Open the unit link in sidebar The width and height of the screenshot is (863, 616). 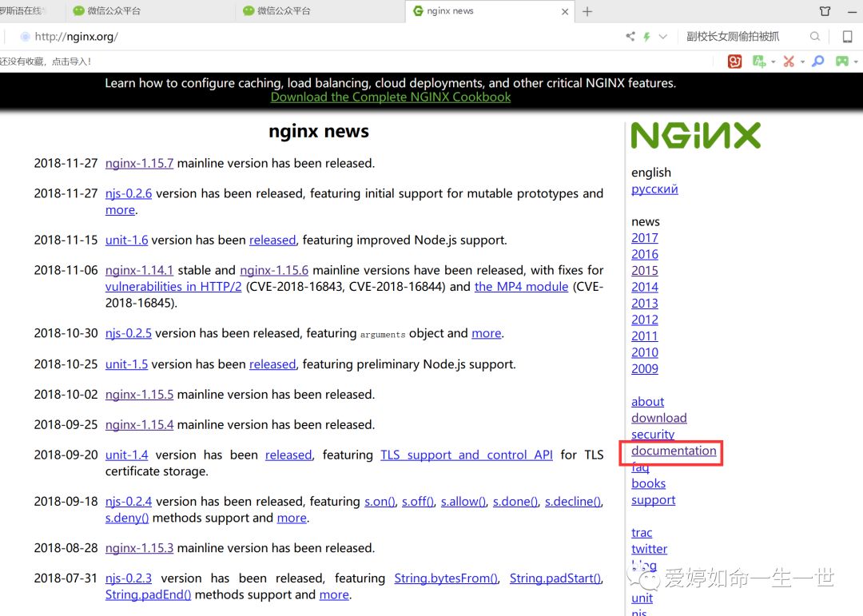(642, 598)
